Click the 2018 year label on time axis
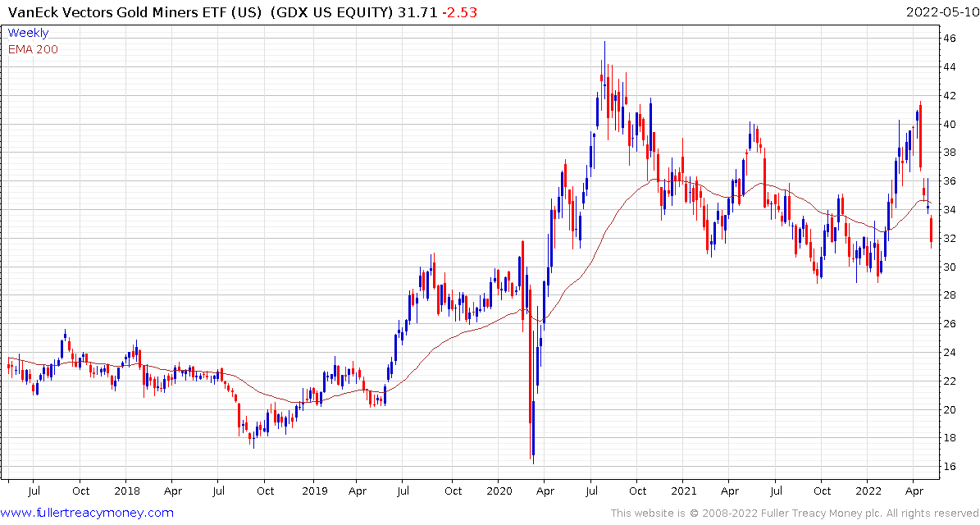This screenshot has height=525, width=980. tap(127, 491)
